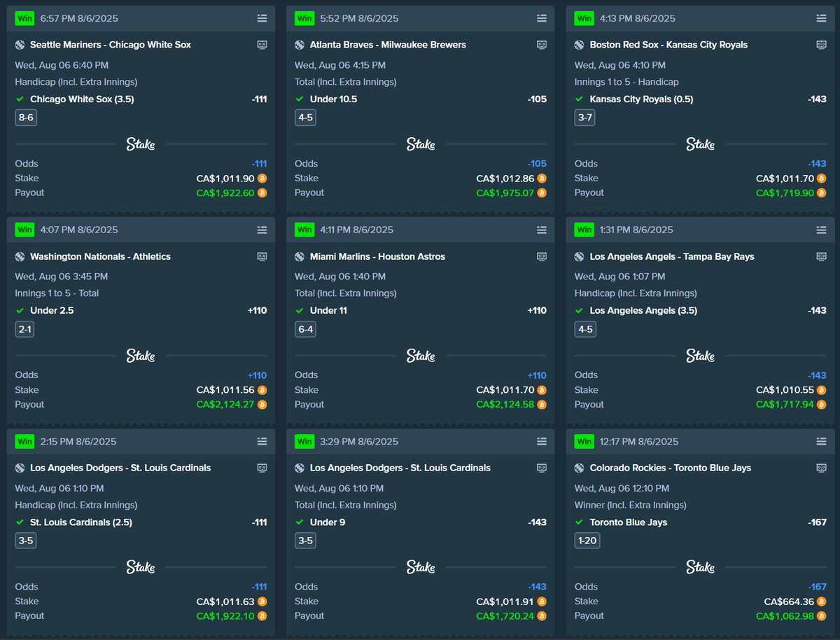Click the blue -167 odds value

[x=817, y=587]
